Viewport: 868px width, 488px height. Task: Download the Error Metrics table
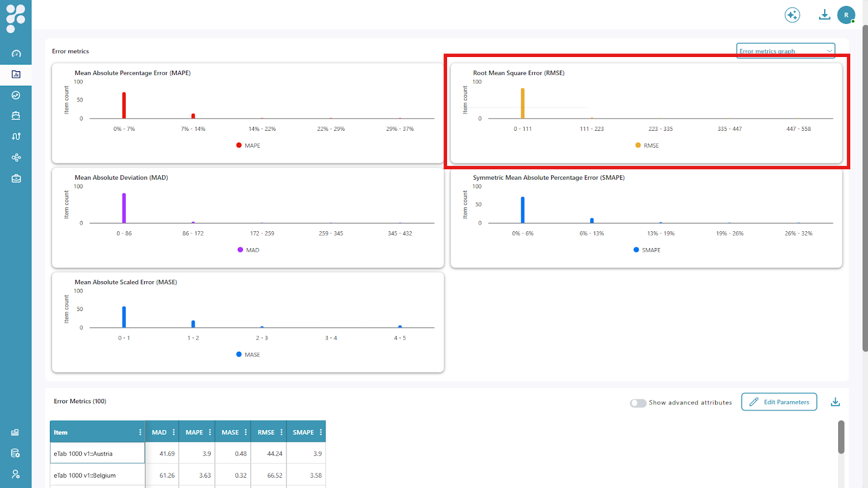pyautogui.click(x=835, y=402)
